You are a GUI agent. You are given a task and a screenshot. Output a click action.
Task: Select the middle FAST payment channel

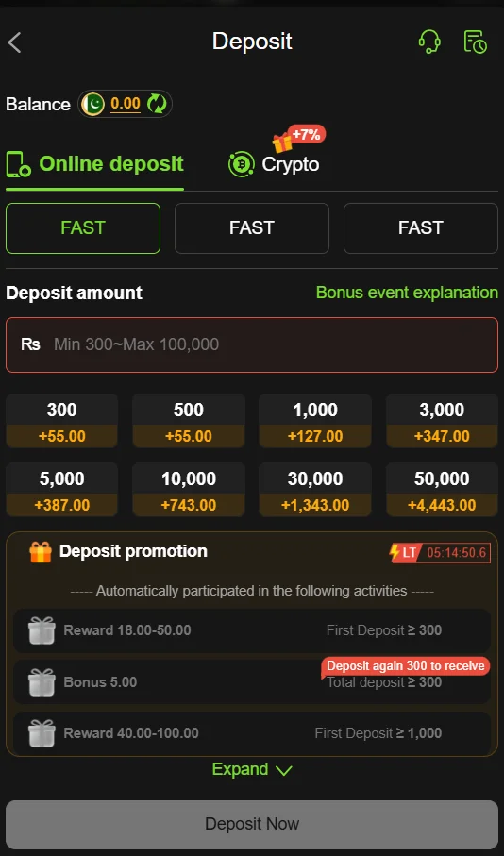[x=252, y=228]
